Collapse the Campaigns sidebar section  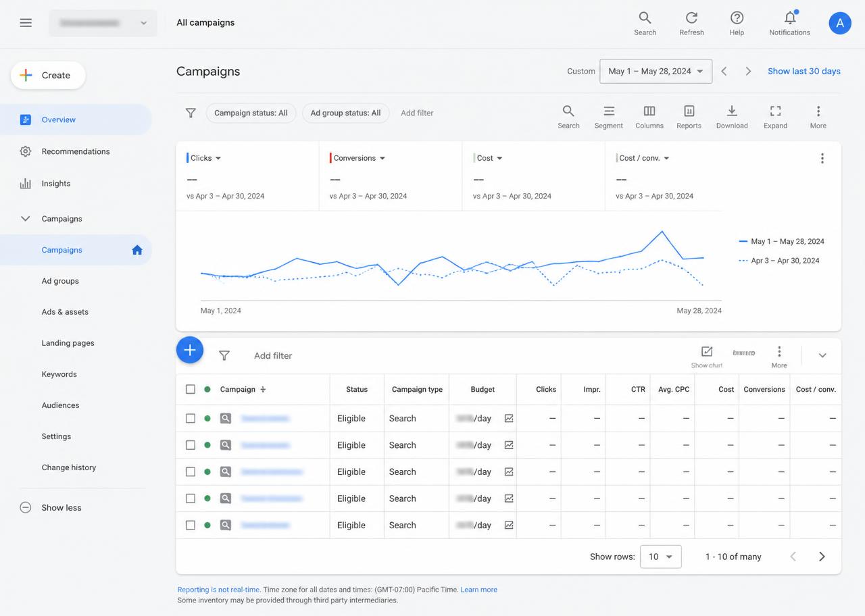pyautogui.click(x=26, y=219)
